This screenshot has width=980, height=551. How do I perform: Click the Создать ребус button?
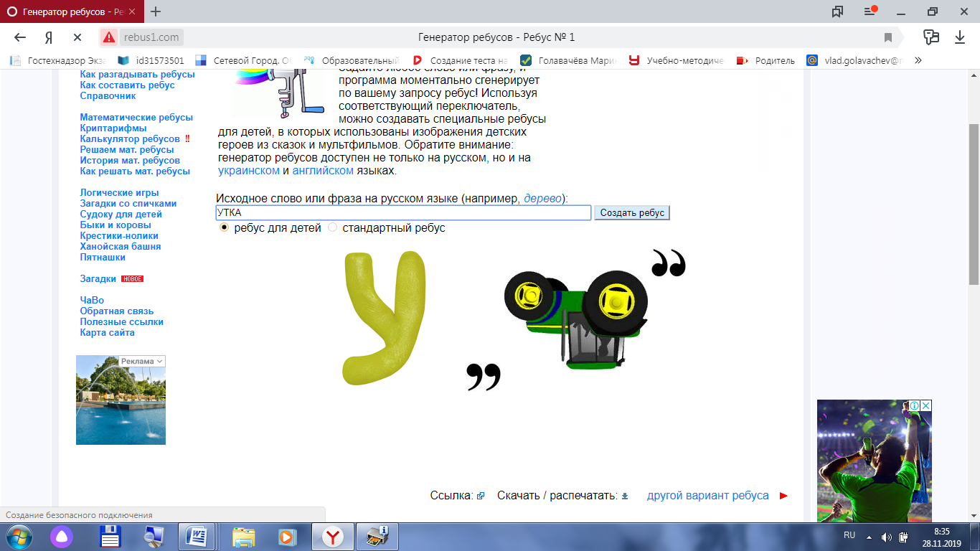pos(631,212)
